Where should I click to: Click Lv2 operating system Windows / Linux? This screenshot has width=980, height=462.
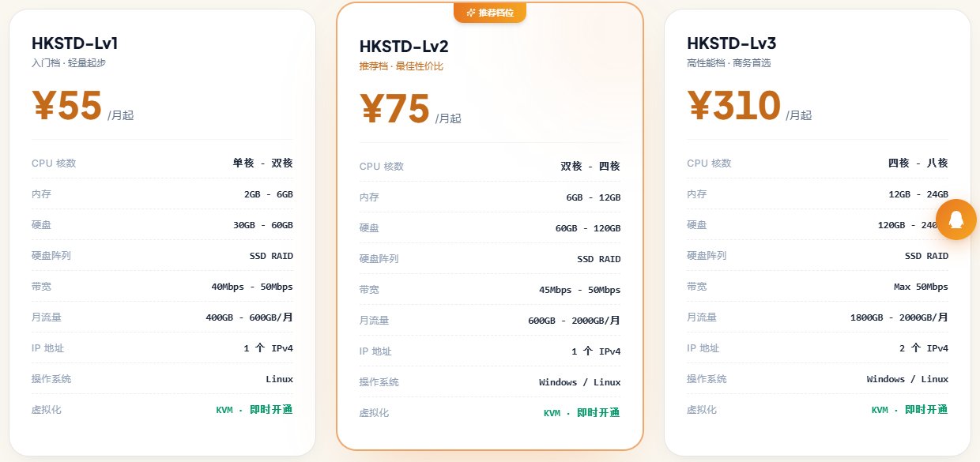pyautogui.click(x=580, y=382)
